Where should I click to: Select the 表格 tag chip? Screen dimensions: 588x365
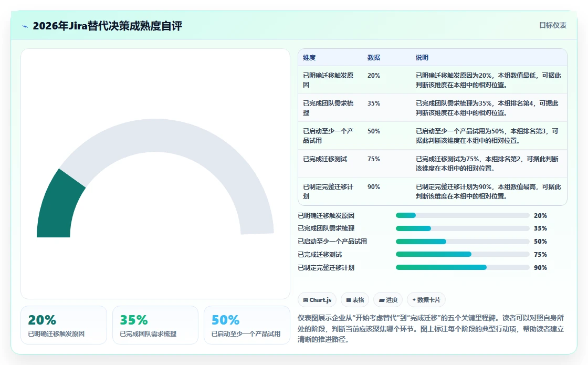355,300
